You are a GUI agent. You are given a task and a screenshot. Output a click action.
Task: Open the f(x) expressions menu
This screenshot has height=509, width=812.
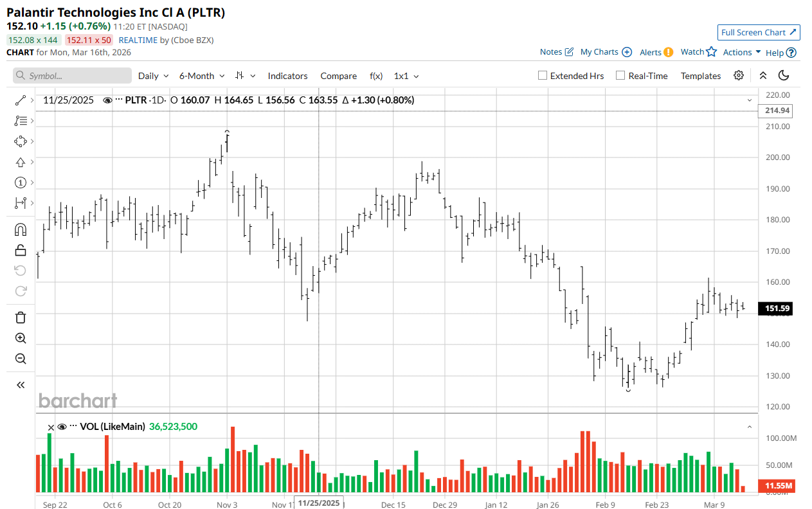[376, 76]
